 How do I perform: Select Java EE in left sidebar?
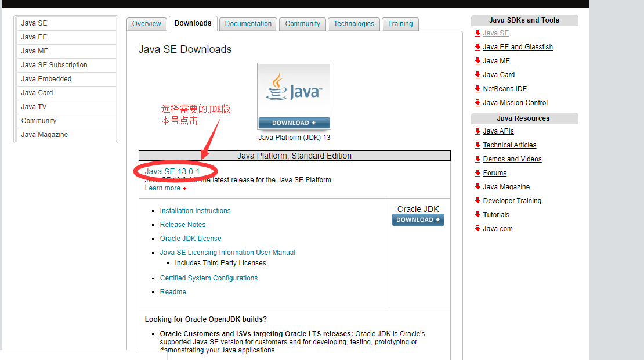pyautogui.click(x=66, y=37)
